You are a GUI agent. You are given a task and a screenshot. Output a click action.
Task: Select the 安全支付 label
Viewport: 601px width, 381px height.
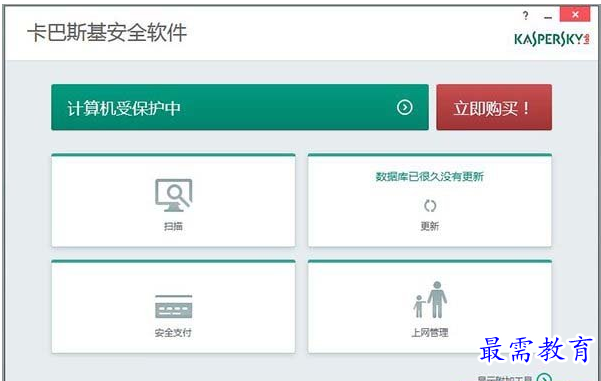click(x=173, y=333)
